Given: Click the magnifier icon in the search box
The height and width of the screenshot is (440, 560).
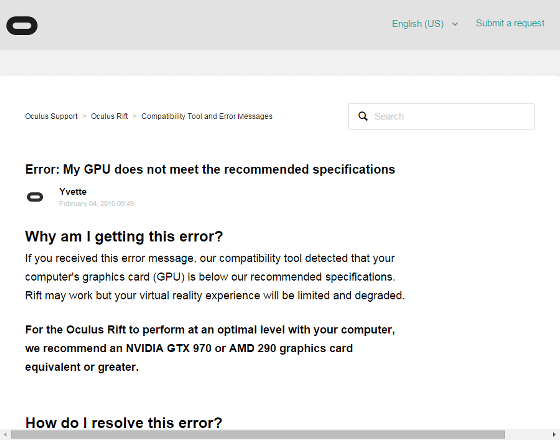Looking at the screenshot, I should click(x=363, y=116).
